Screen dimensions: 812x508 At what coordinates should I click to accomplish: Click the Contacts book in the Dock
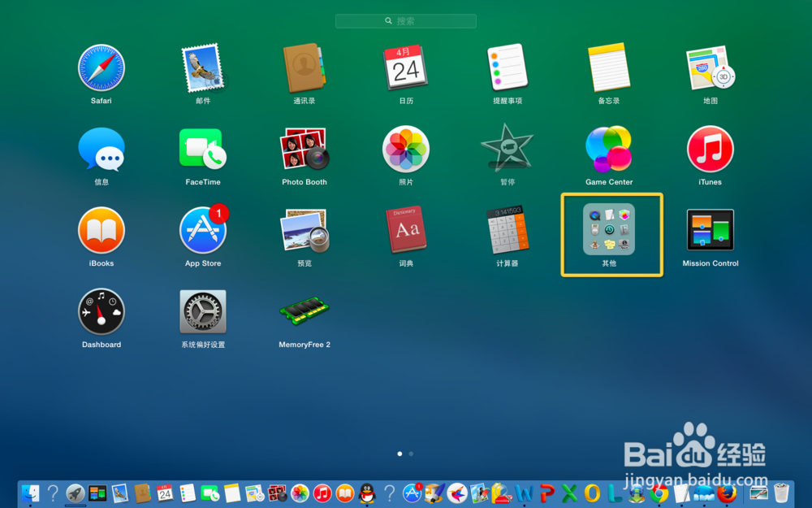click(x=142, y=493)
